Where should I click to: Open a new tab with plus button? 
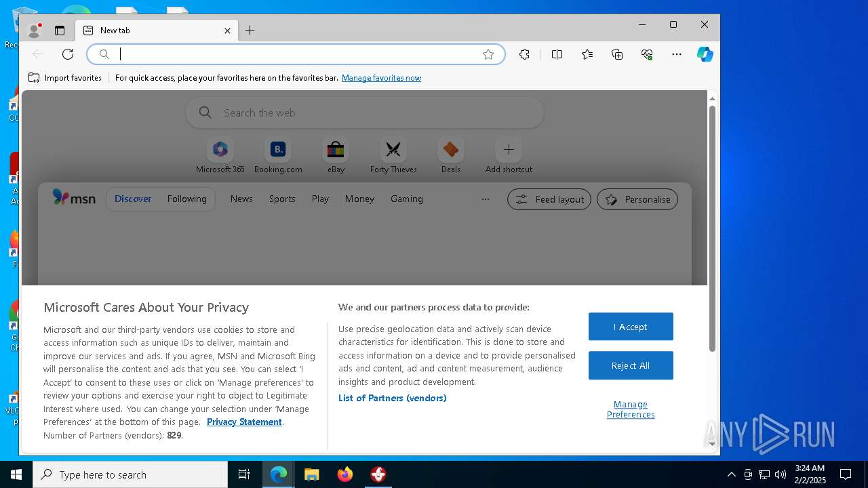pos(250,30)
